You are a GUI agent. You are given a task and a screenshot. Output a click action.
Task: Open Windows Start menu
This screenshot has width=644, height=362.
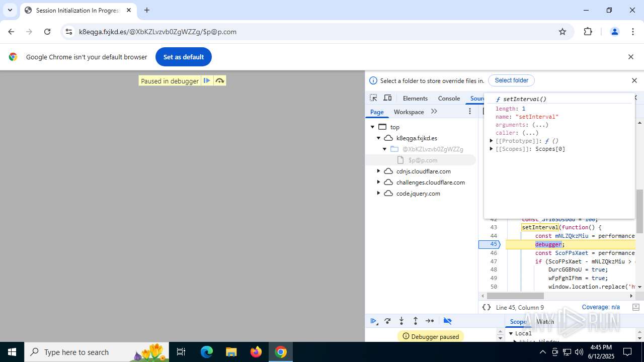[12, 352]
